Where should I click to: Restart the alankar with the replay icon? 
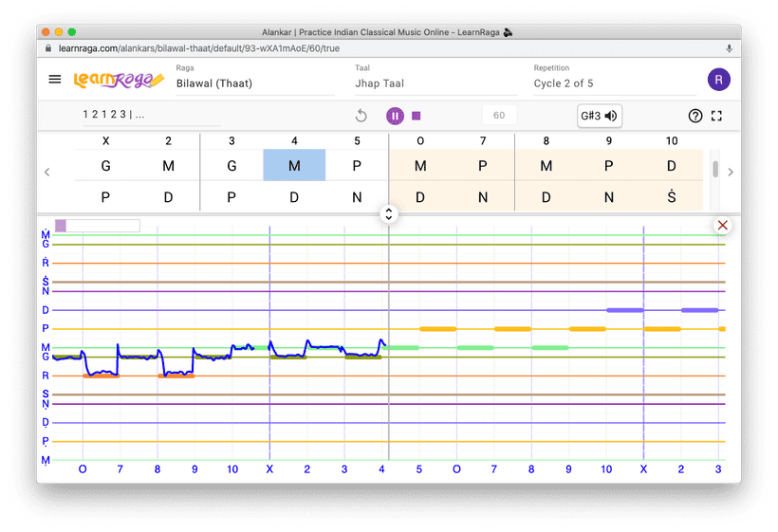tap(361, 116)
